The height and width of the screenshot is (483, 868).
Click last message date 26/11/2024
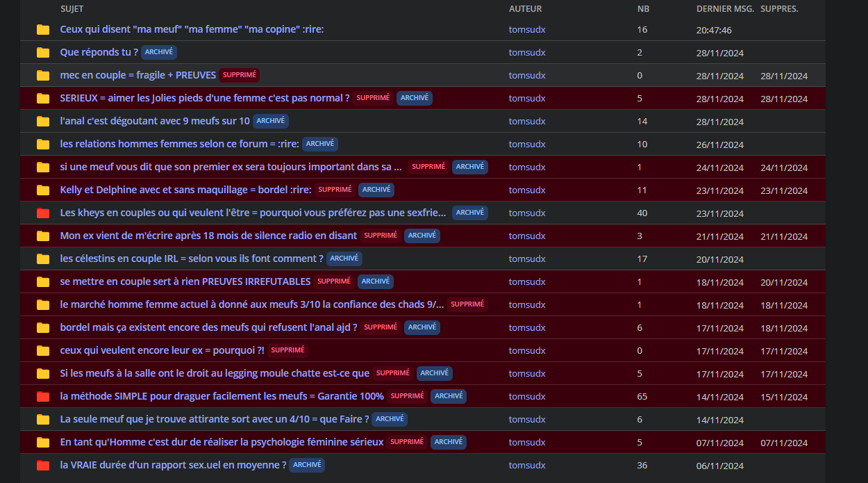pyautogui.click(x=720, y=145)
